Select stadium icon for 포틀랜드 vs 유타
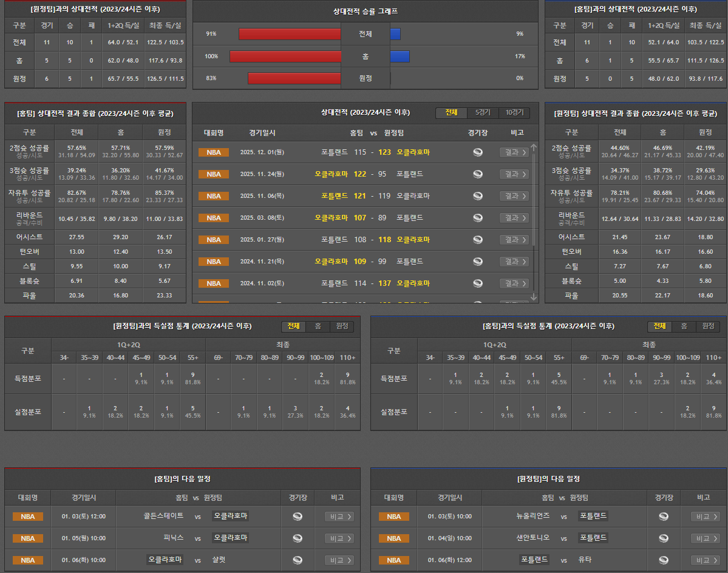The image size is (728, 573). [664, 560]
